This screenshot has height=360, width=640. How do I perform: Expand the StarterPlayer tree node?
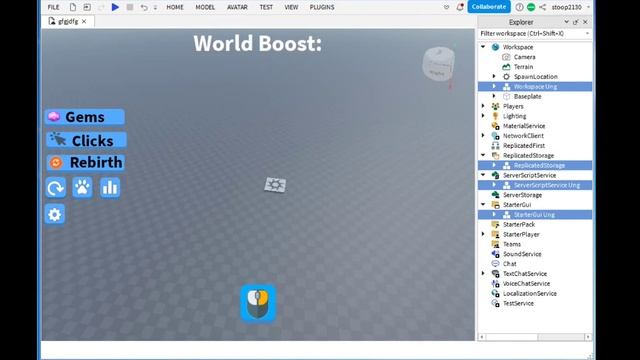click(483, 234)
